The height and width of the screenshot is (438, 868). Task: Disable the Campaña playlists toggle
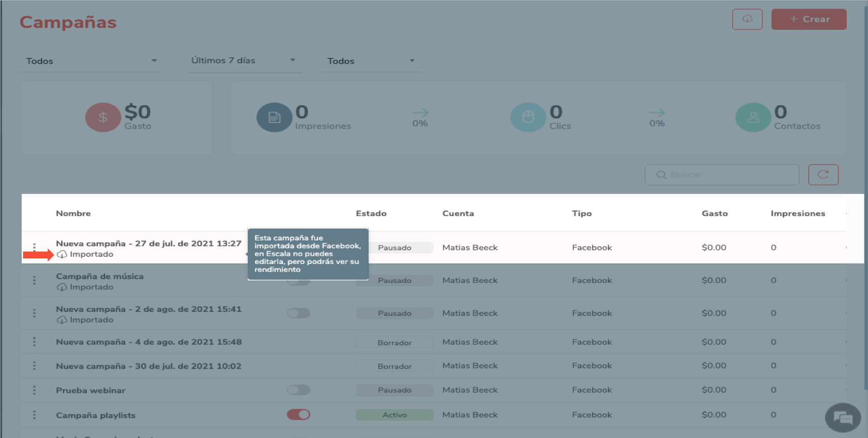tap(298, 414)
